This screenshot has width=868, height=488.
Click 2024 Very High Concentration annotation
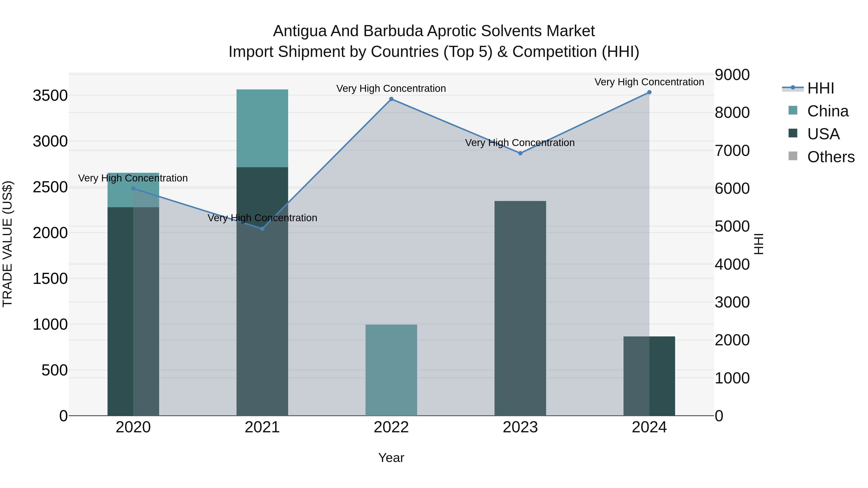649,82
